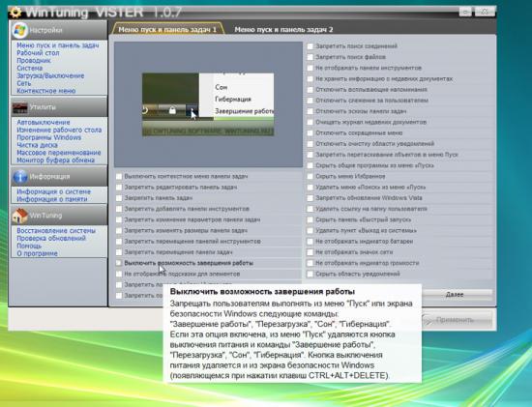Check Скрыть панель «Быстрый запуск»
Screen dimensions: 532x407
[x=310, y=219]
